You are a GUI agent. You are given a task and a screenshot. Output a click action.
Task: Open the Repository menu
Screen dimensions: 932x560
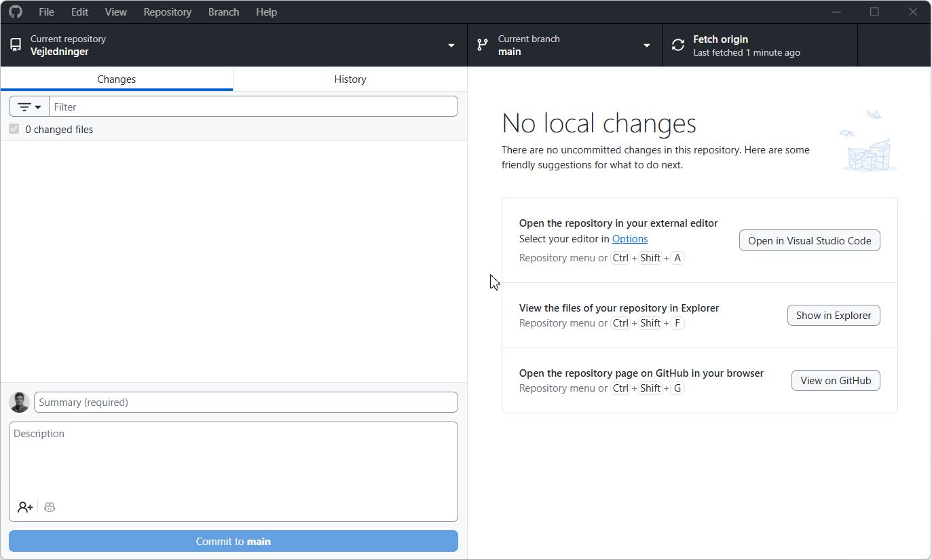coord(167,12)
